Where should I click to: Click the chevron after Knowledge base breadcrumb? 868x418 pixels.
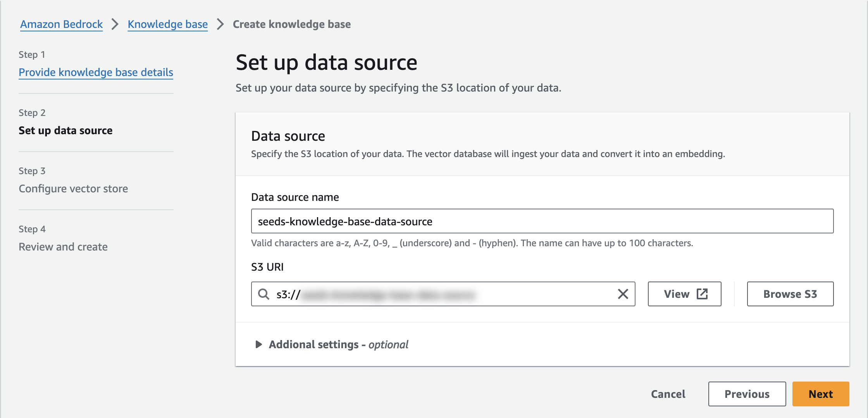[220, 24]
